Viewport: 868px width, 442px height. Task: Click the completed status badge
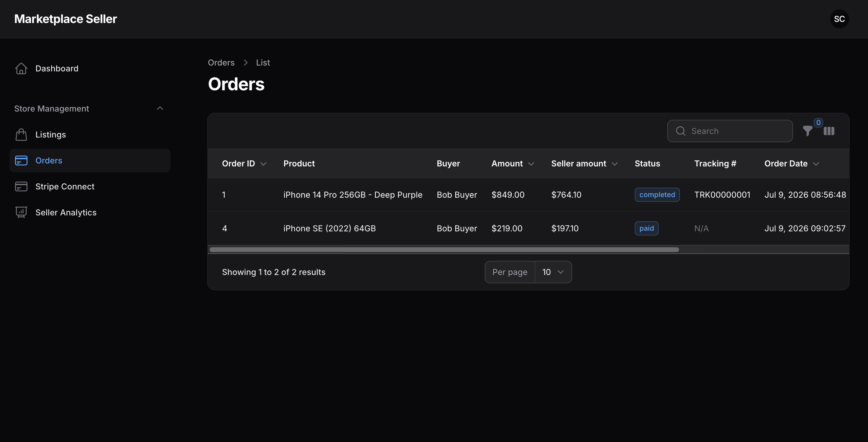pyautogui.click(x=657, y=194)
